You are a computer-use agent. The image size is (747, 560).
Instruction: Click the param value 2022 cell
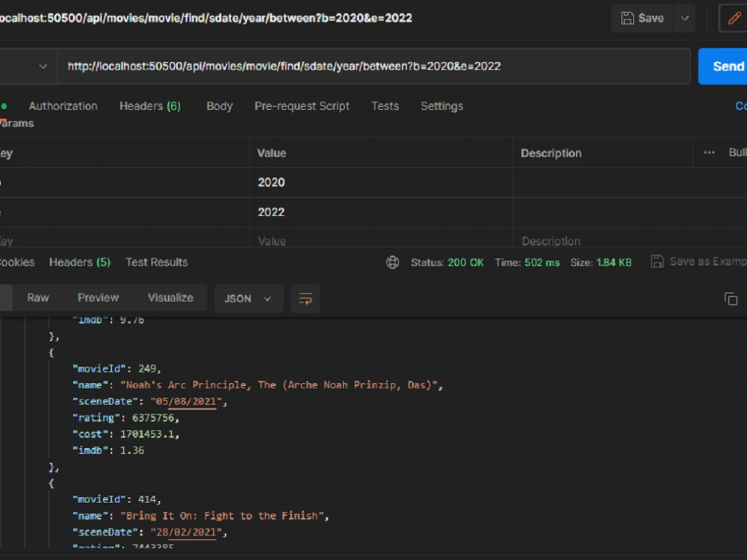coord(381,212)
